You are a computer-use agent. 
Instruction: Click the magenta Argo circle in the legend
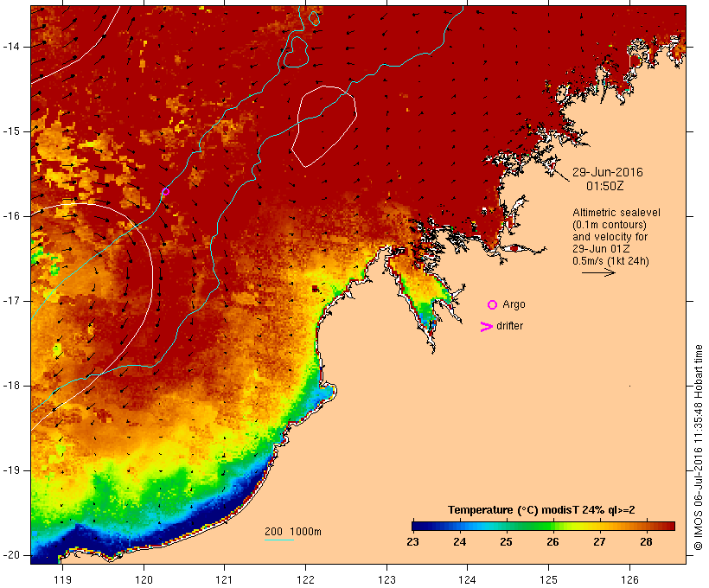pyautogui.click(x=493, y=305)
